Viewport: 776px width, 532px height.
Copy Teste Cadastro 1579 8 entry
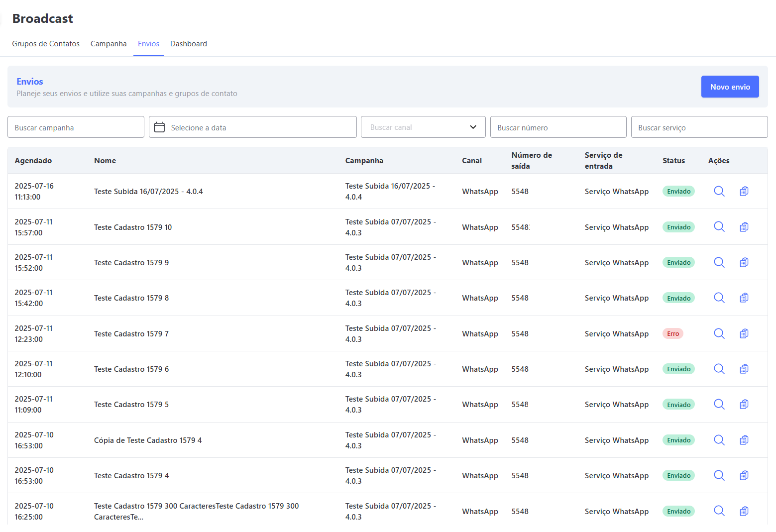tap(744, 298)
